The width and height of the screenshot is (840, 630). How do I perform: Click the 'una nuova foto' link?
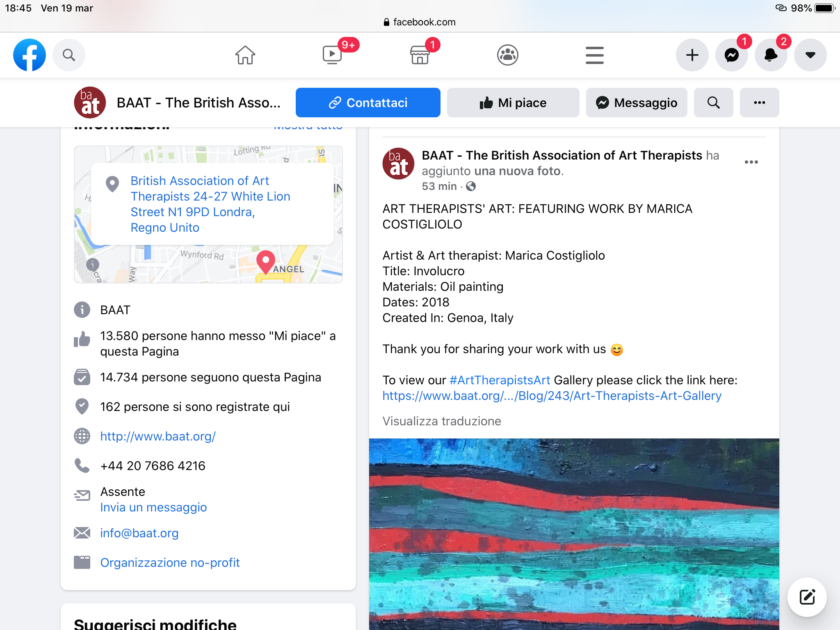pos(517,171)
